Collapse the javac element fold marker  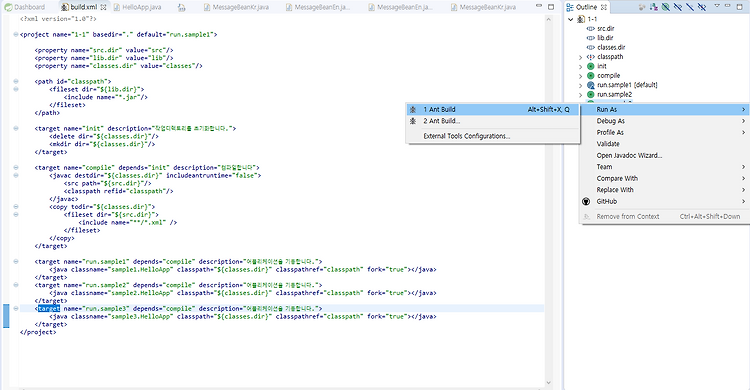[x=16, y=176]
